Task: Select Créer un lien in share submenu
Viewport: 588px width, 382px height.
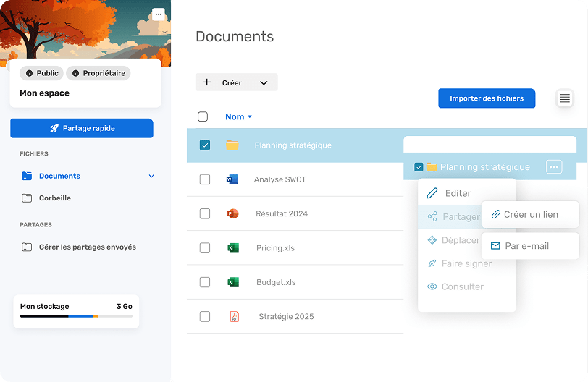Action: tap(530, 214)
